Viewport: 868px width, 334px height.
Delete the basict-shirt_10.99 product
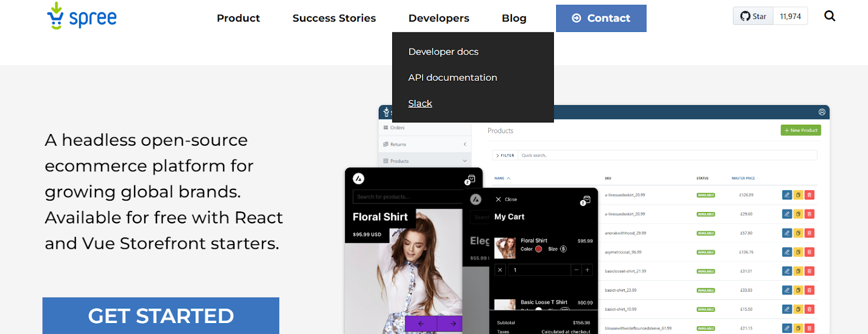tap(809, 309)
